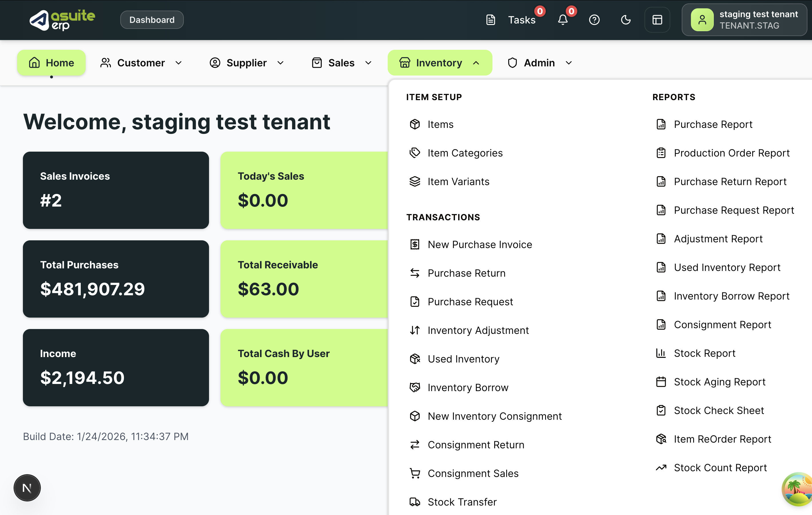The height and width of the screenshot is (515, 812).
Task: Click the Income $2,194.50 card
Action: (x=116, y=368)
